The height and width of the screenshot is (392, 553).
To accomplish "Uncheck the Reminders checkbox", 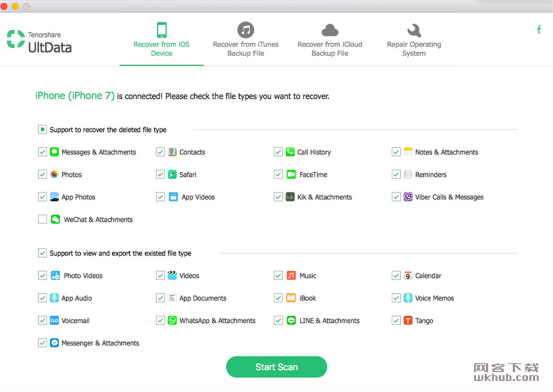I will [x=396, y=175].
